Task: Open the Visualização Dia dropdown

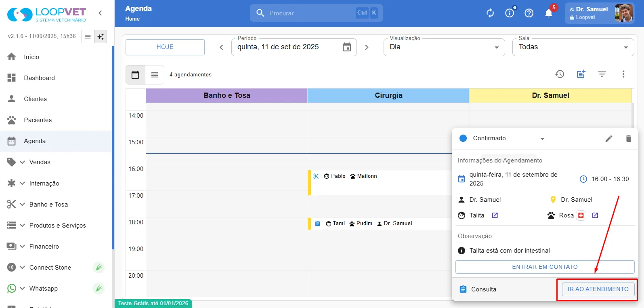Action: point(444,47)
